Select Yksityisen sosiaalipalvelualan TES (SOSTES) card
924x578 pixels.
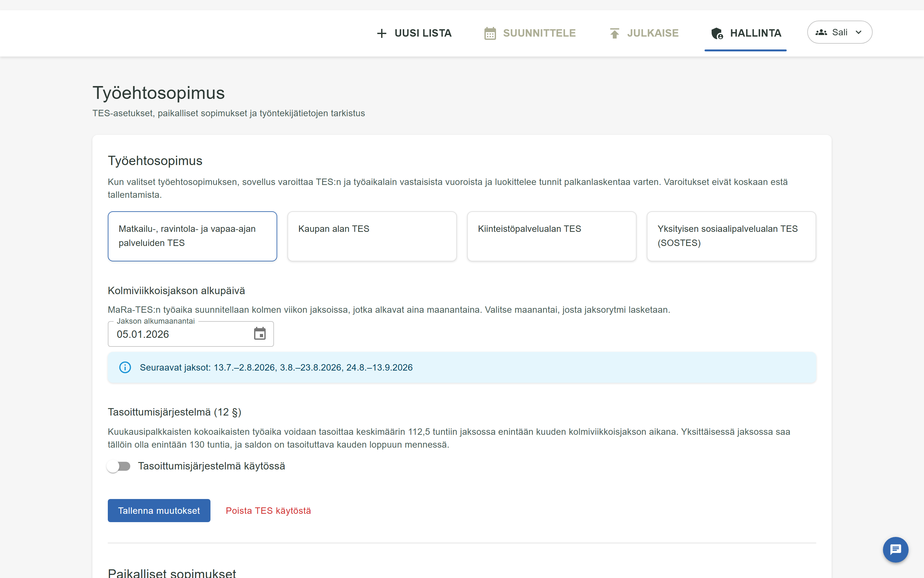[x=731, y=236]
